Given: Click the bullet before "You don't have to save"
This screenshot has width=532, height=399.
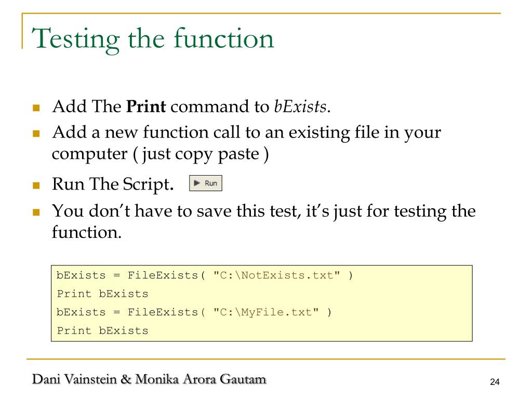Looking at the screenshot, I should click(36, 213).
